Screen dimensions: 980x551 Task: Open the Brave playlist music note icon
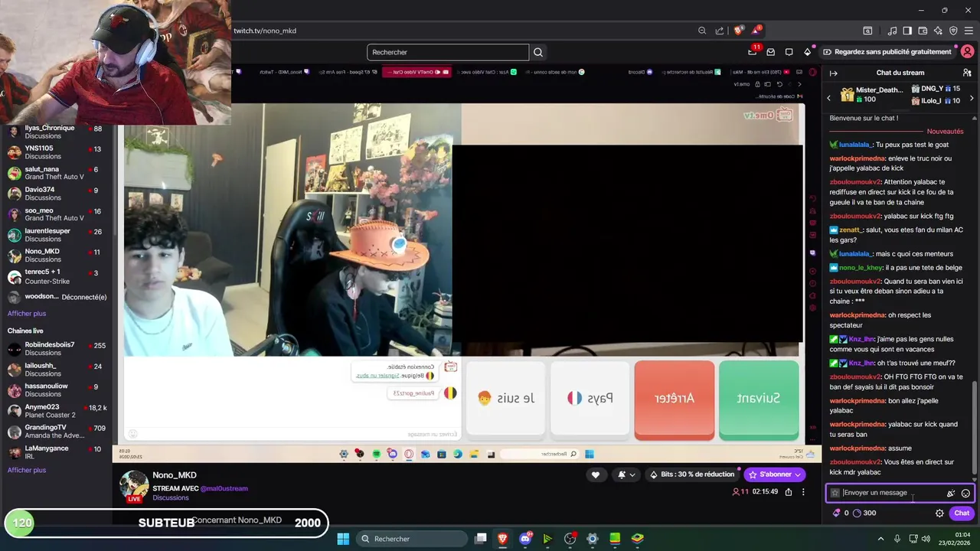892,31
